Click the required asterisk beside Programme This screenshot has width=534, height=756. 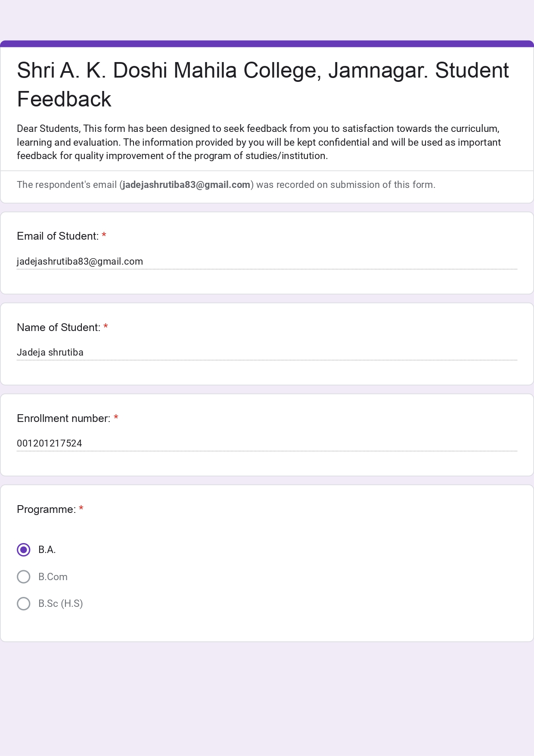click(81, 509)
